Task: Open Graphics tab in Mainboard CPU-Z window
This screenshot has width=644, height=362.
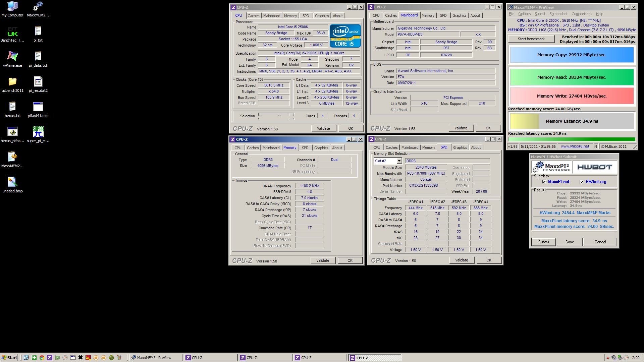Action: click(459, 15)
